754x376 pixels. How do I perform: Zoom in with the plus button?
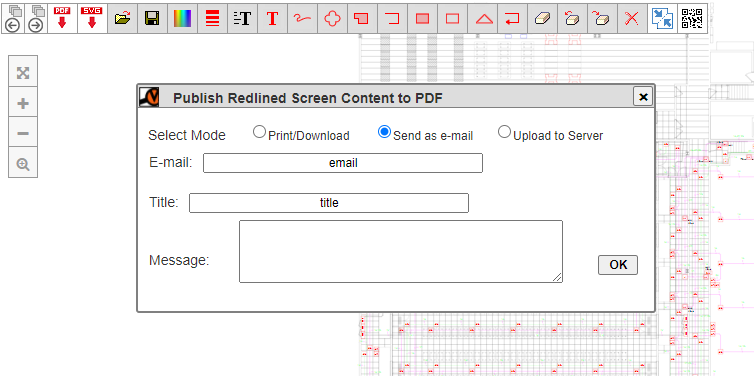23,103
